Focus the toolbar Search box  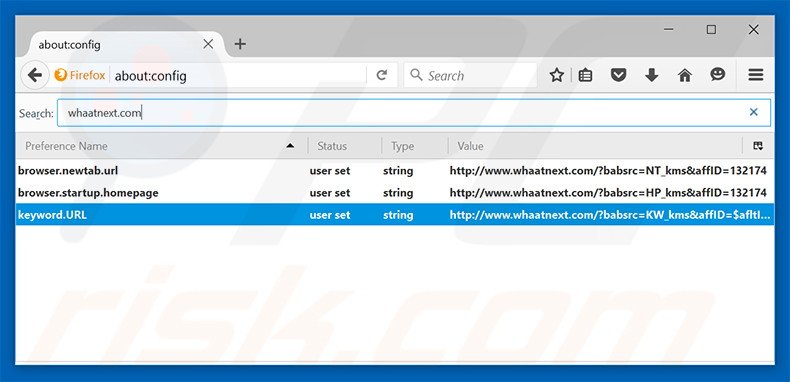pyautogui.click(x=471, y=76)
